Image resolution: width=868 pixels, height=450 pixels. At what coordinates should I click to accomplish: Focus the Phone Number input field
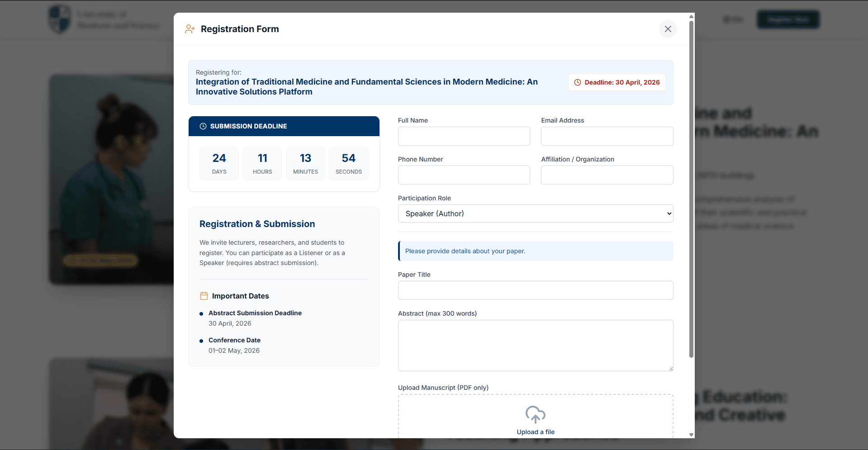[464, 175]
